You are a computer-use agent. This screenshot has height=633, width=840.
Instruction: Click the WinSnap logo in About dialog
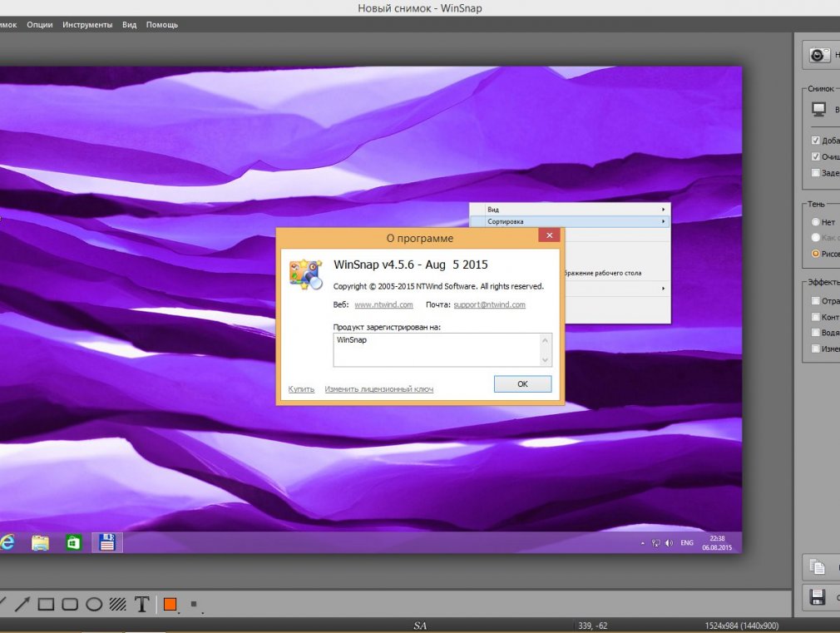coord(306,274)
